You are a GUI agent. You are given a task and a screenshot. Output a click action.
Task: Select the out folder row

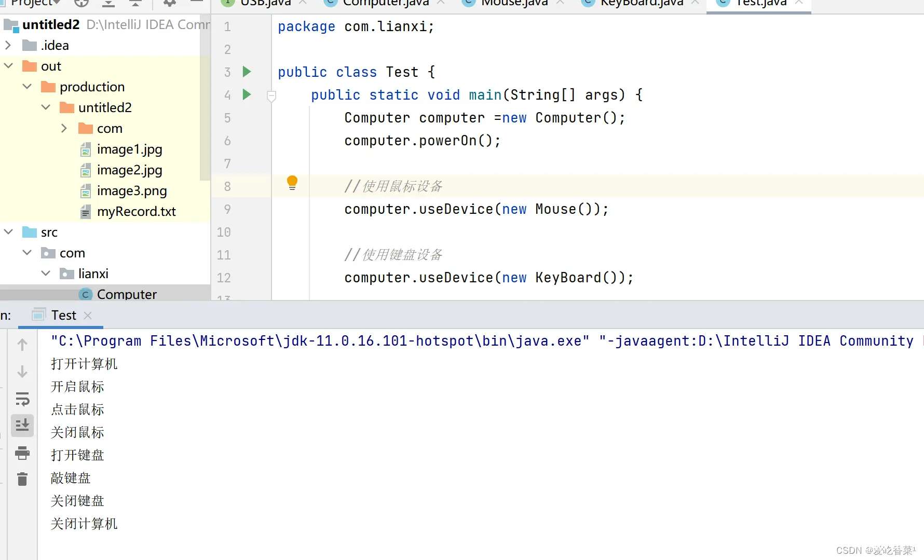click(x=105, y=66)
